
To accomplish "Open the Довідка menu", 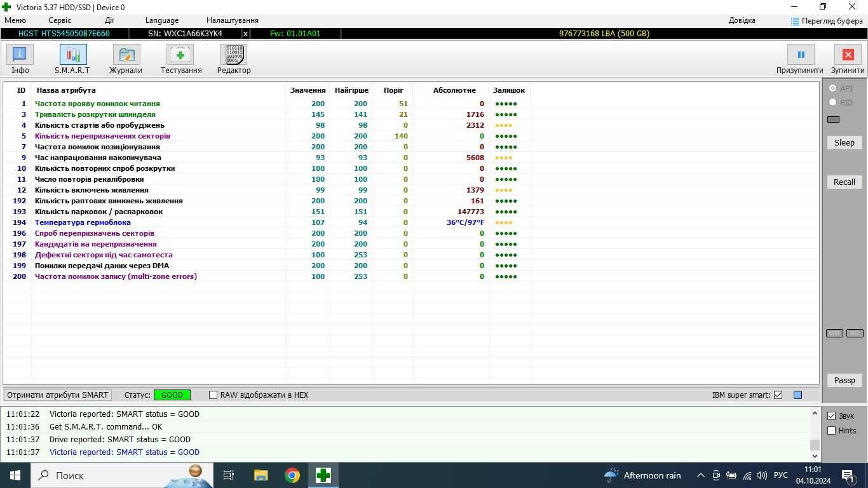I will (742, 20).
